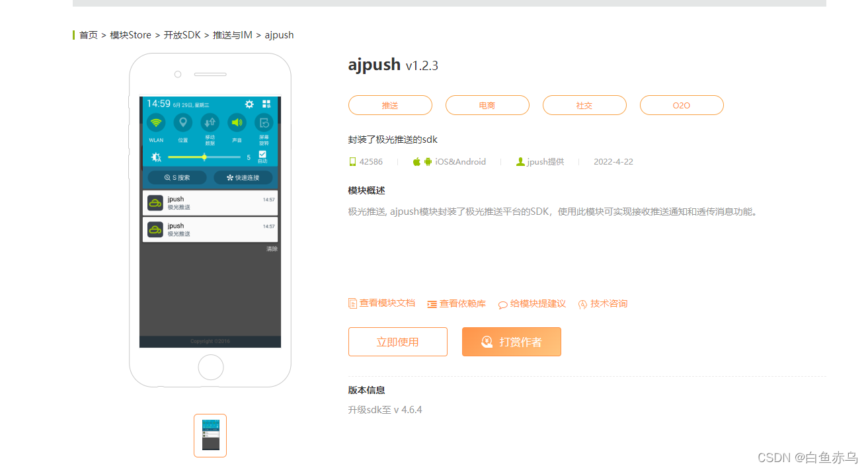Open jpush提供 author link
The image size is (868, 470).
click(x=545, y=162)
